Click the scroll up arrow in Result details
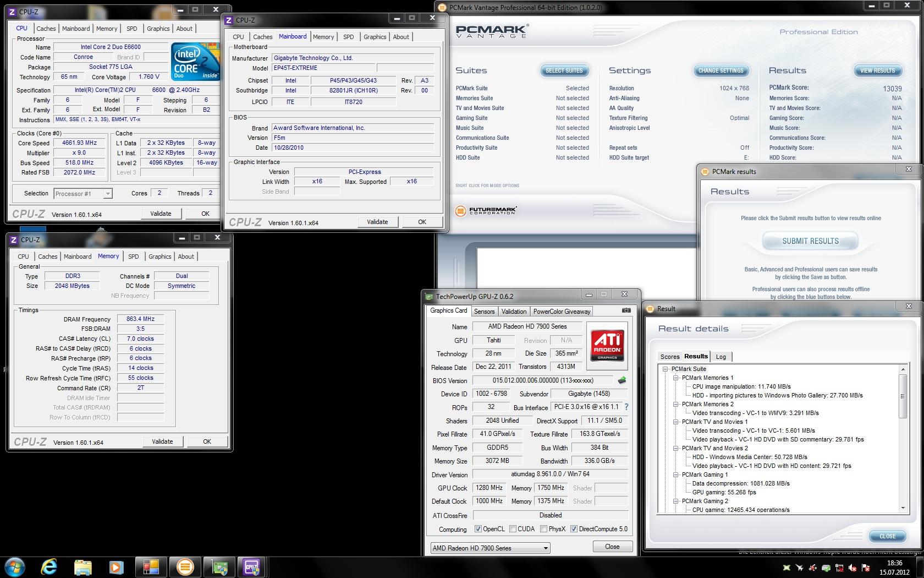This screenshot has width=924, height=578. coord(903,369)
